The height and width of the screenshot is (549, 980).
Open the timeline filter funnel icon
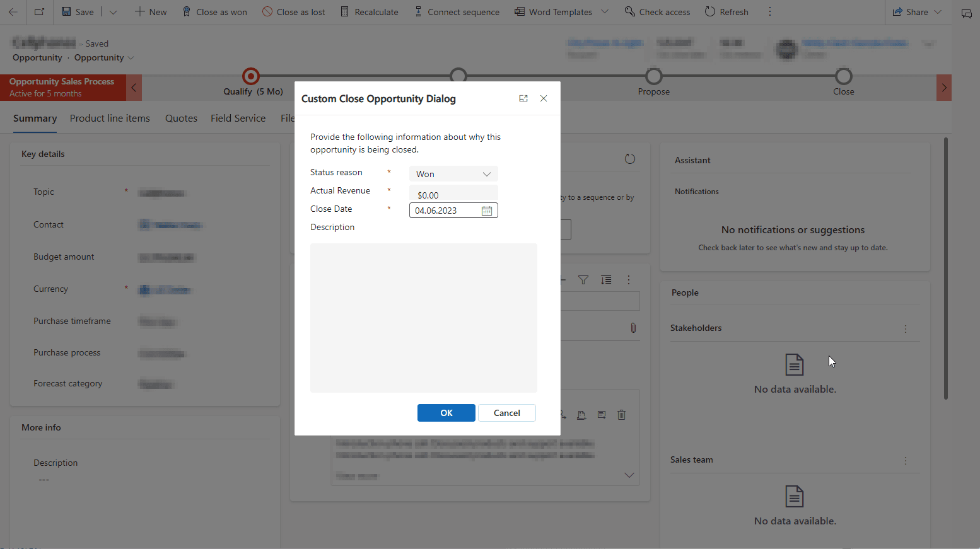583,280
